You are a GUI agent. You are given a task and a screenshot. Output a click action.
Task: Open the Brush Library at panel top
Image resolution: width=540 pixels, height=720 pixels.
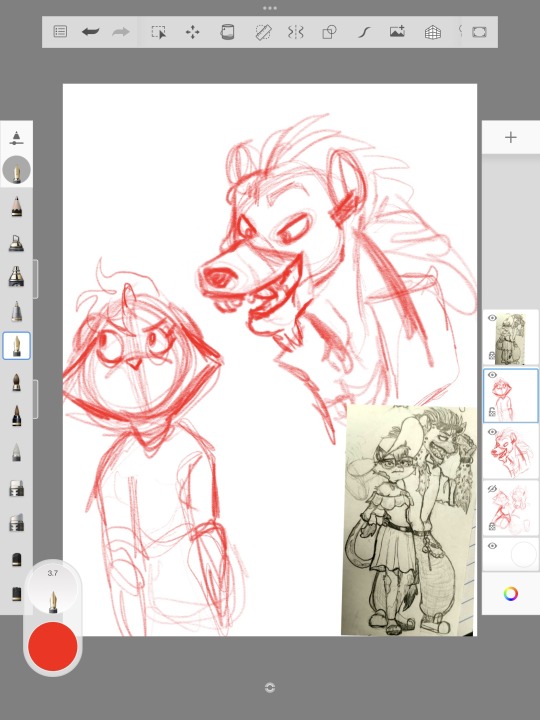coord(16,138)
